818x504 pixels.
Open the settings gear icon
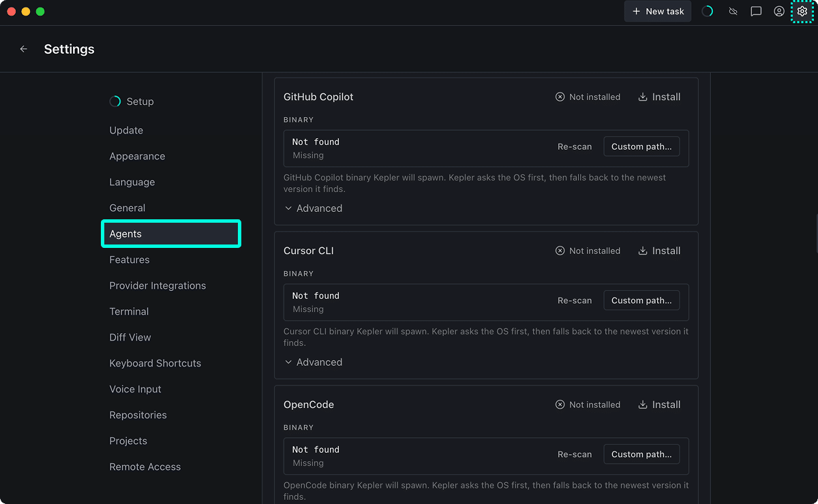pos(802,12)
